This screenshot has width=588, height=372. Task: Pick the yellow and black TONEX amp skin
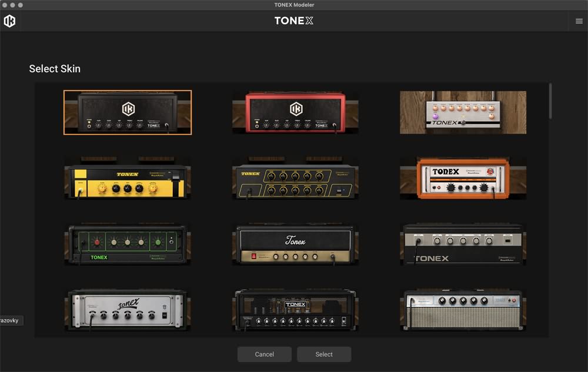point(128,179)
